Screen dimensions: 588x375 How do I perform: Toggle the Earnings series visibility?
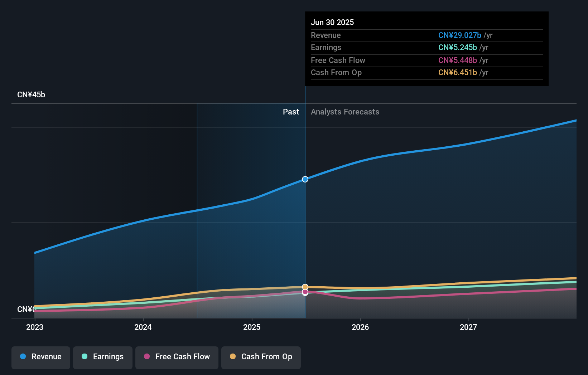[x=103, y=357]
